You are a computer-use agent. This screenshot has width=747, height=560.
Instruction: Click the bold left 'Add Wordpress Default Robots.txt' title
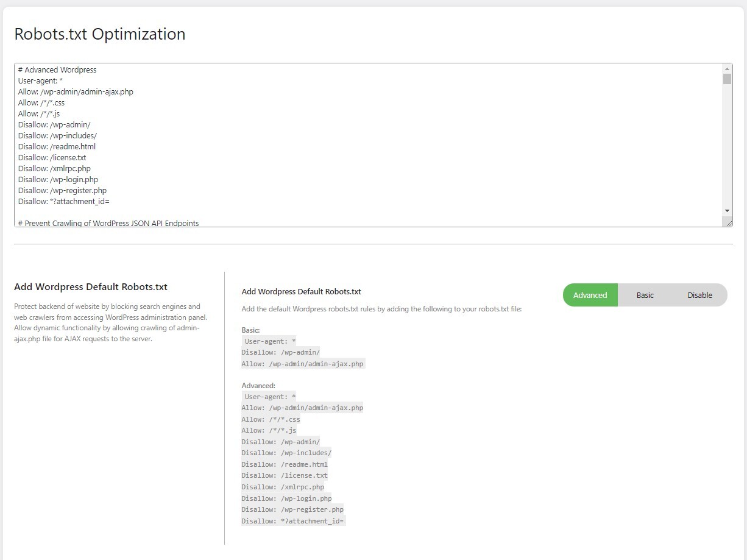(91, 287)
